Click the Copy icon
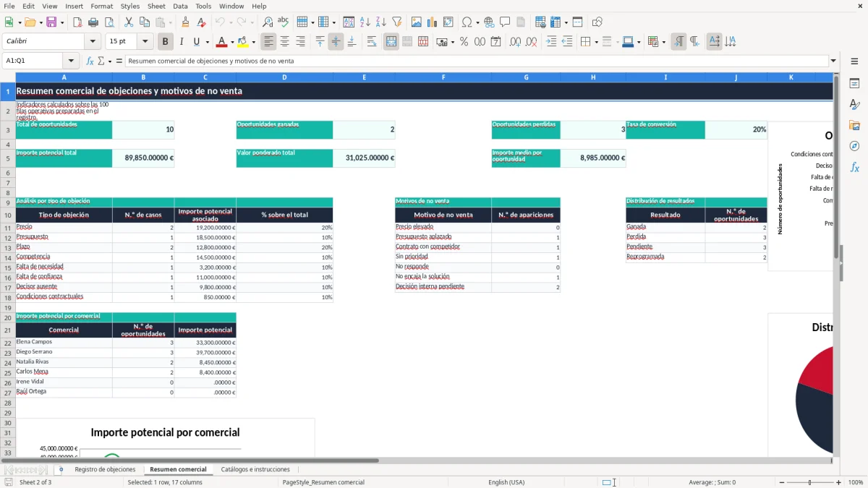 [x=144, y=22]
